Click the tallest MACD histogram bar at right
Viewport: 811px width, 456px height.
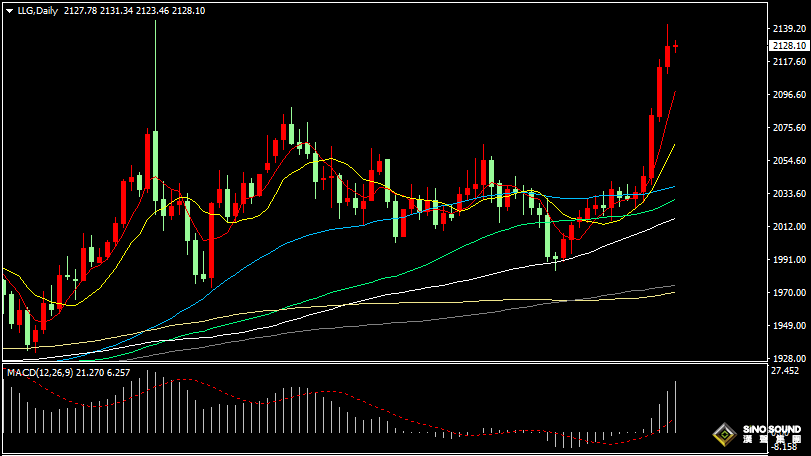pyautogui.click(x=676, y=407)
